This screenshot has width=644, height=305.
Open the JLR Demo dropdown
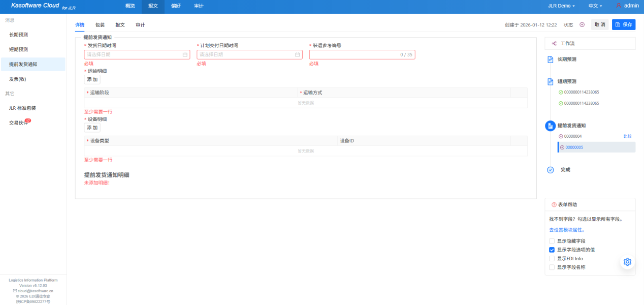click(x=561, y=6)
